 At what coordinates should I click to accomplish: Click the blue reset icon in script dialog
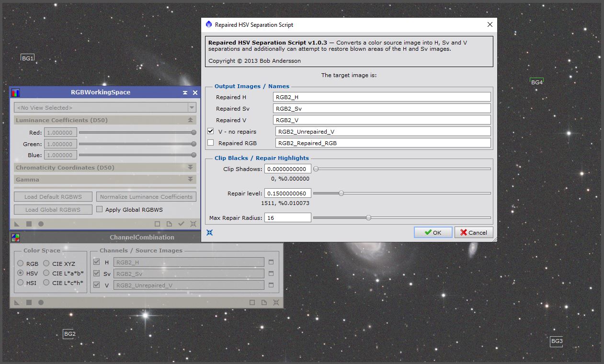click(209, 233)
